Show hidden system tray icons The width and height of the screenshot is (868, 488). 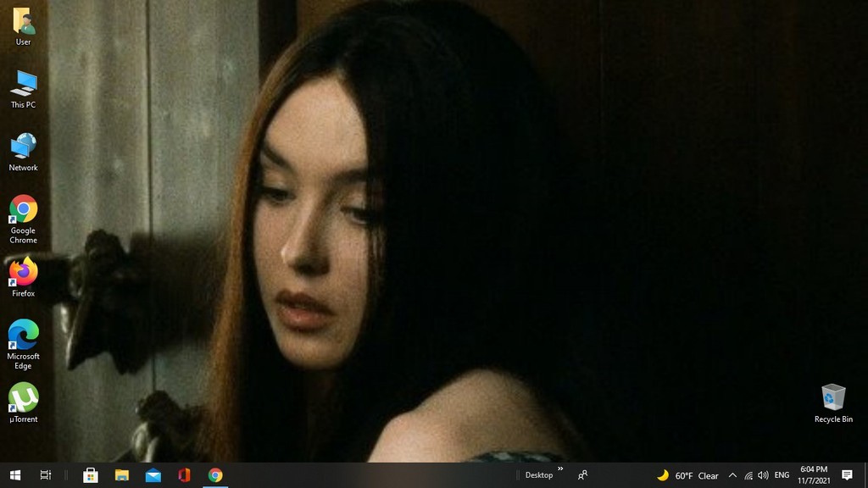click(732, 475)
